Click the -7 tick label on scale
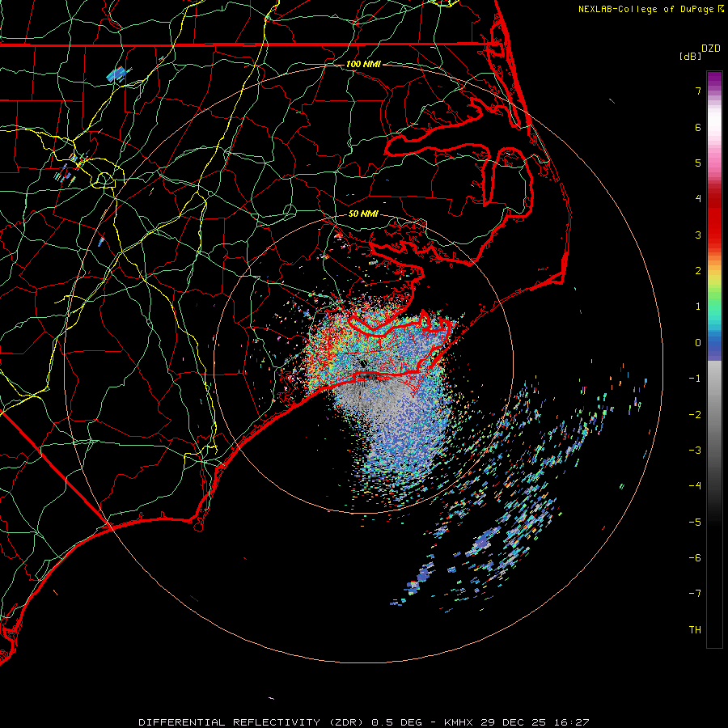The height and width of the screenshot is (728, 728). click(x=695, y=594)
